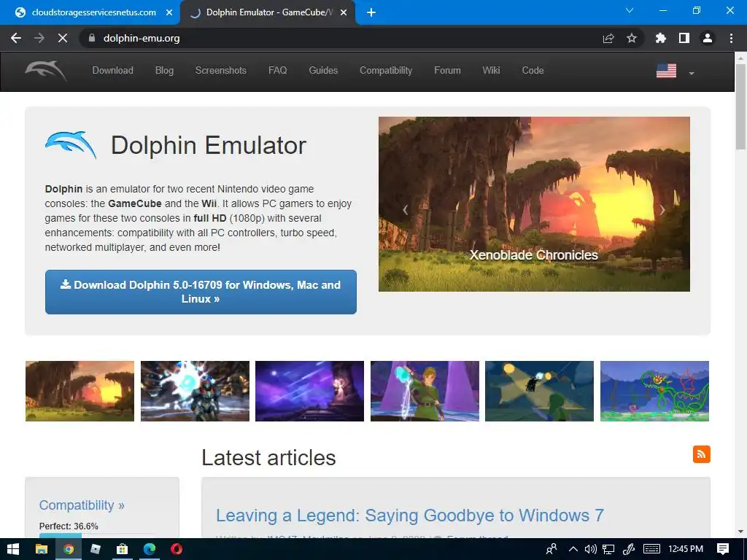Expand the language dropdown arrow

pyautogui.click(x=692, y=73)
